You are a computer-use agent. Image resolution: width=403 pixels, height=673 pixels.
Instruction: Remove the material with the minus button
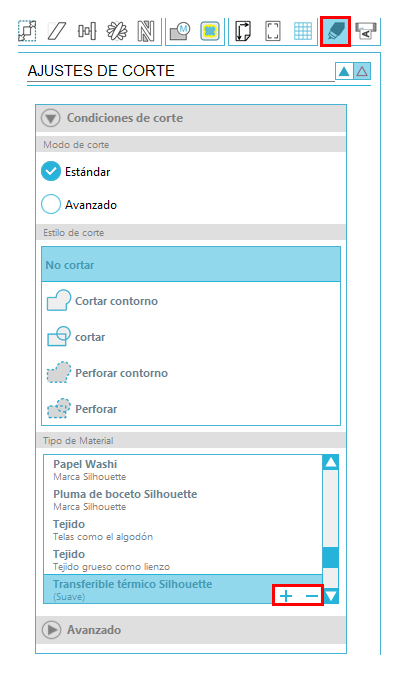[x=312, y=596]
